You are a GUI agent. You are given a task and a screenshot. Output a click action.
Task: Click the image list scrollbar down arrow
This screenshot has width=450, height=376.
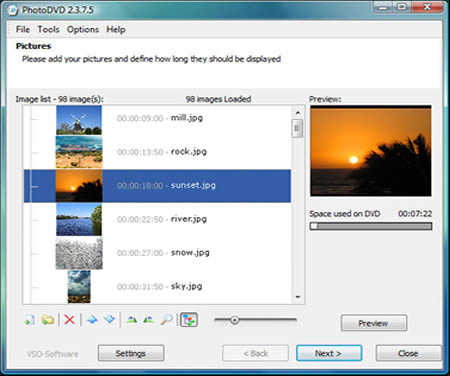(298, 297)
